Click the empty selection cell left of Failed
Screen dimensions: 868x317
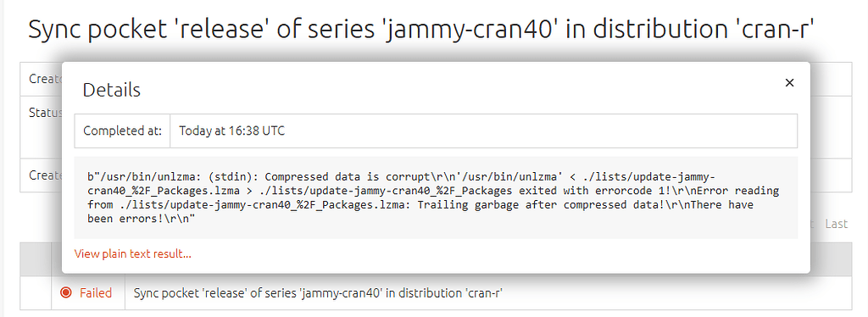36,292
